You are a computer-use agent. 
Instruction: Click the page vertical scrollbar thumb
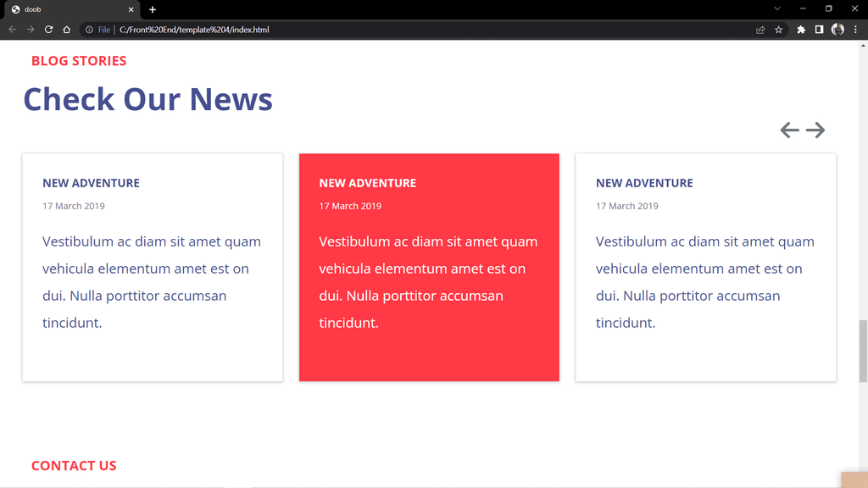point(863,351)
